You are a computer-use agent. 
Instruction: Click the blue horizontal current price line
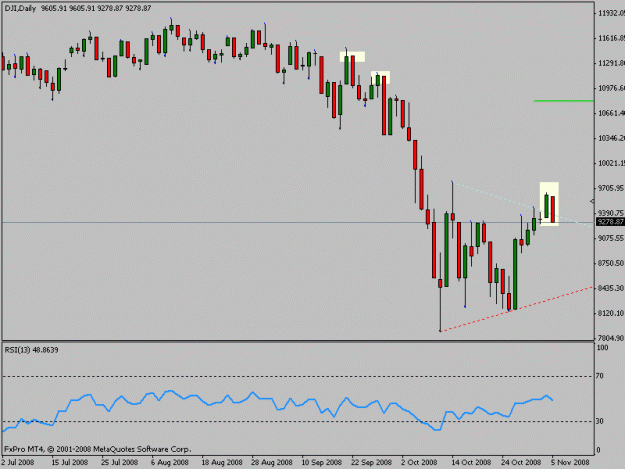pyautogui.click(x=298, y=222)
